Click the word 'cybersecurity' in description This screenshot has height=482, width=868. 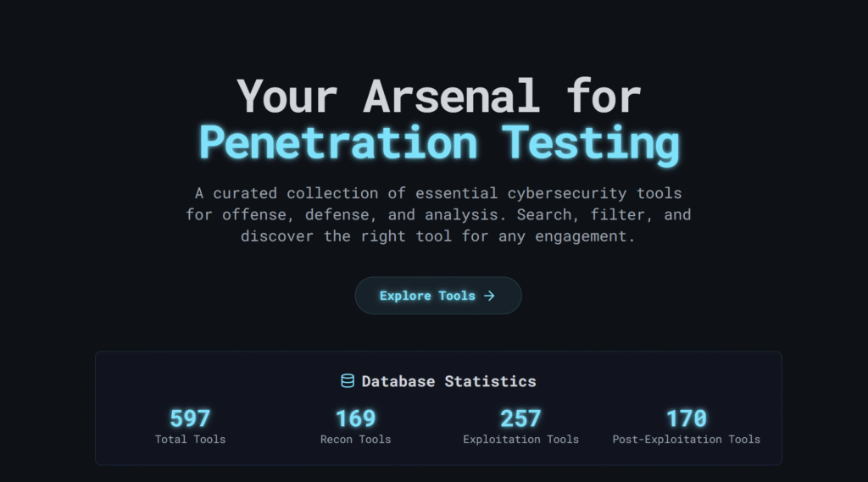(x=567, y=194)
